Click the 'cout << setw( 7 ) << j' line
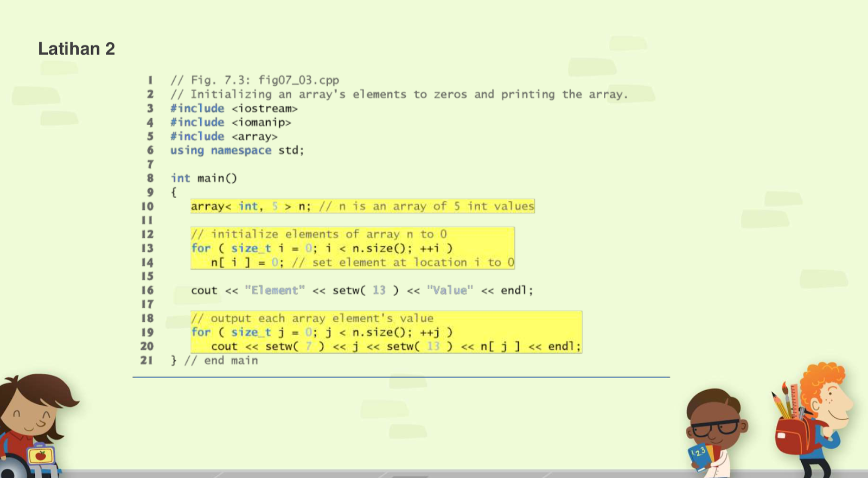868x478 pixels. pos(396,346)
